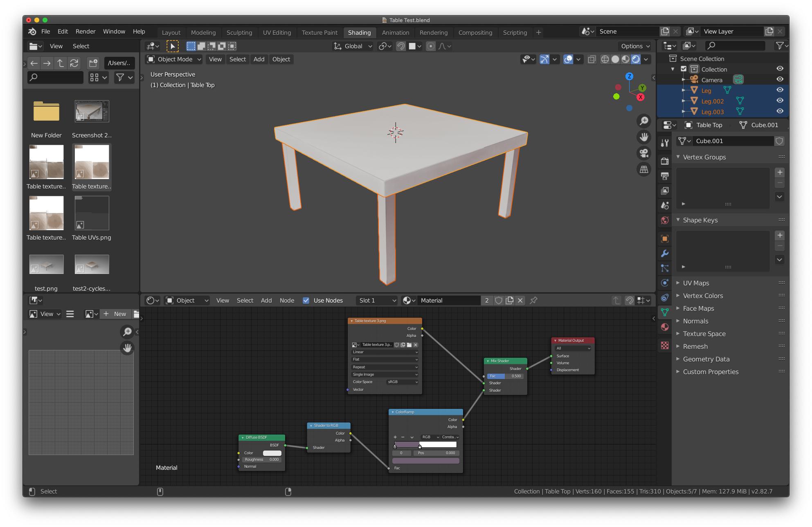Open the Modifier wrench properties tab
812x527 pixels.
click(665, 253)
